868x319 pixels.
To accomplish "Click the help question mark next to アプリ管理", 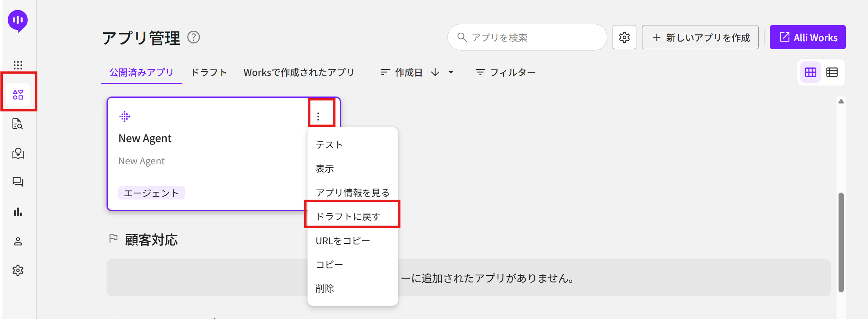I will tap(194, 38).
